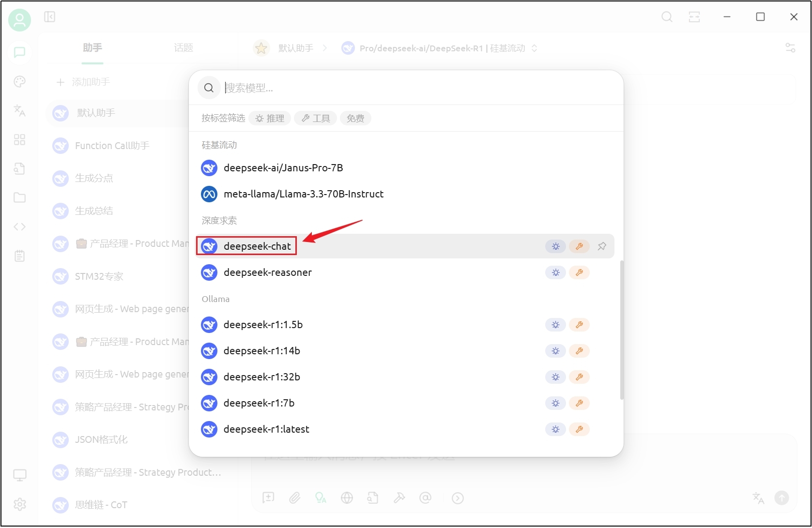
Task: Click the 深度求索 group label
Action: pos(219,221)
